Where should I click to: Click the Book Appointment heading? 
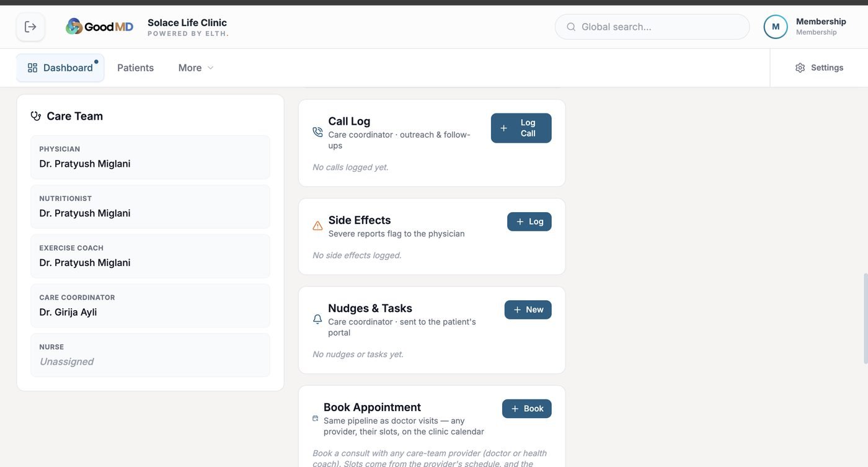pos(372,407)
